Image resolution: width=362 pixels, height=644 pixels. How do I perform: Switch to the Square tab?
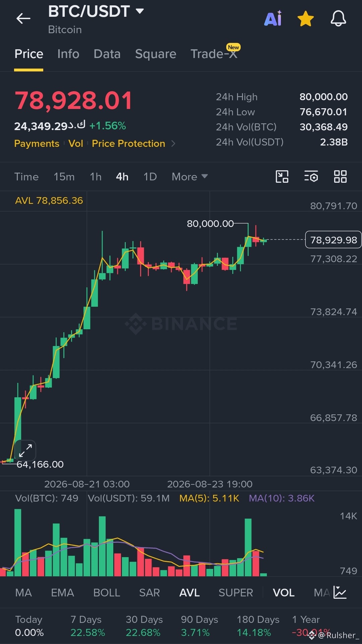(156, 54)
